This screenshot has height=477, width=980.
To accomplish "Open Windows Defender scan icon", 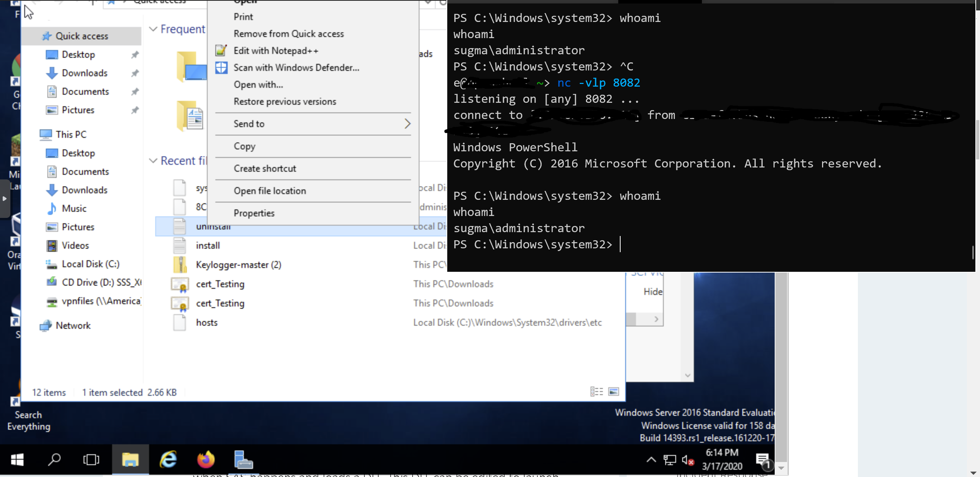I will pyautogui.click(x=221, y=67).
